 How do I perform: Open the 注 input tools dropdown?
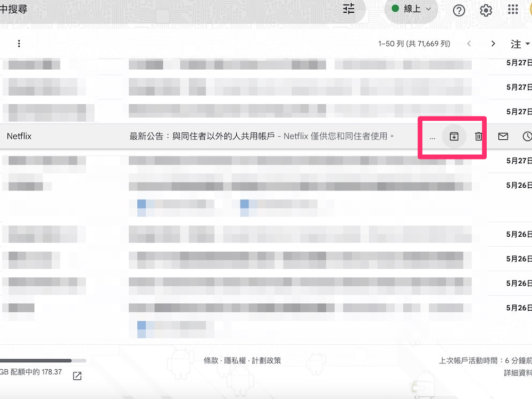pyautogui.click(x=520, y=44)
